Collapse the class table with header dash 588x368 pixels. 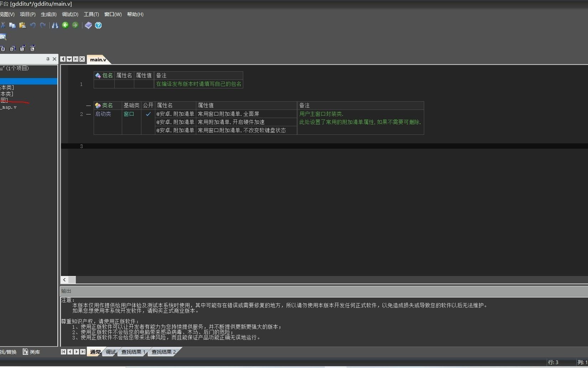88,106
